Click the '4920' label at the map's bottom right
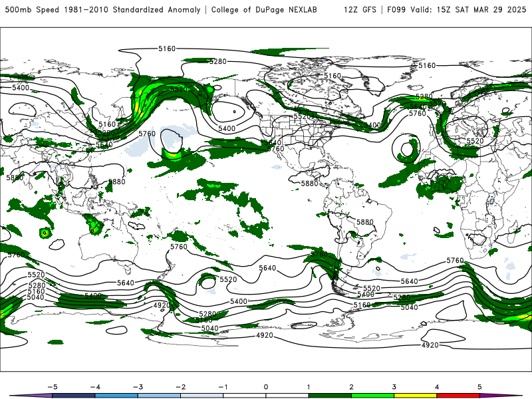 point(430,345)
